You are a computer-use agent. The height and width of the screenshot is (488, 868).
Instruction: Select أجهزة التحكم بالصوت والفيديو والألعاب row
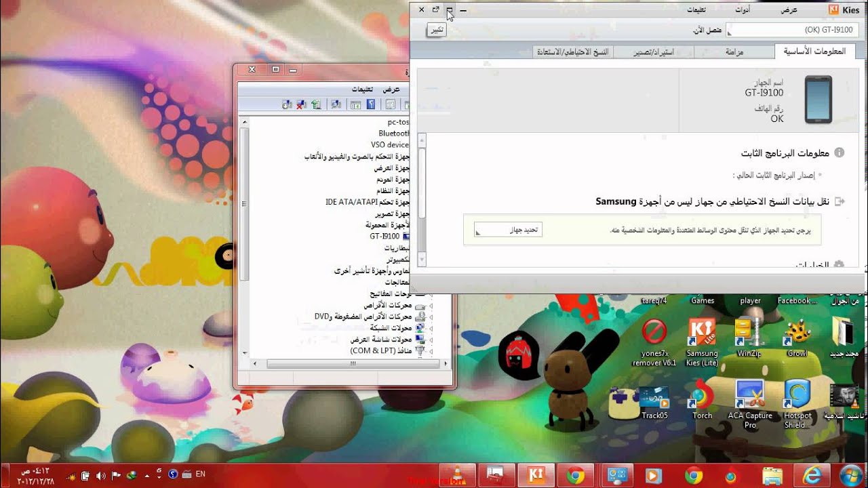click(357, 157)
